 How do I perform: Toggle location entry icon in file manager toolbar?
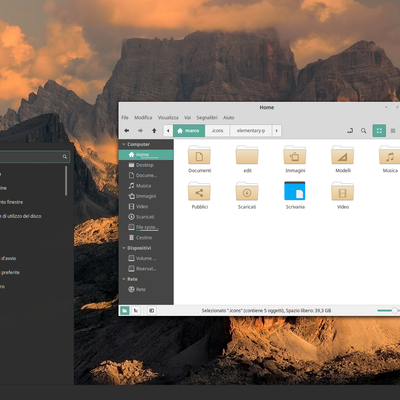(350, 131)
